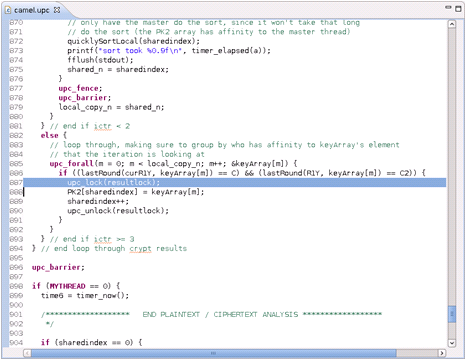
Task: Click PK2[sharedindex] = keyArray[m]; line
Action: coord(136,192)
